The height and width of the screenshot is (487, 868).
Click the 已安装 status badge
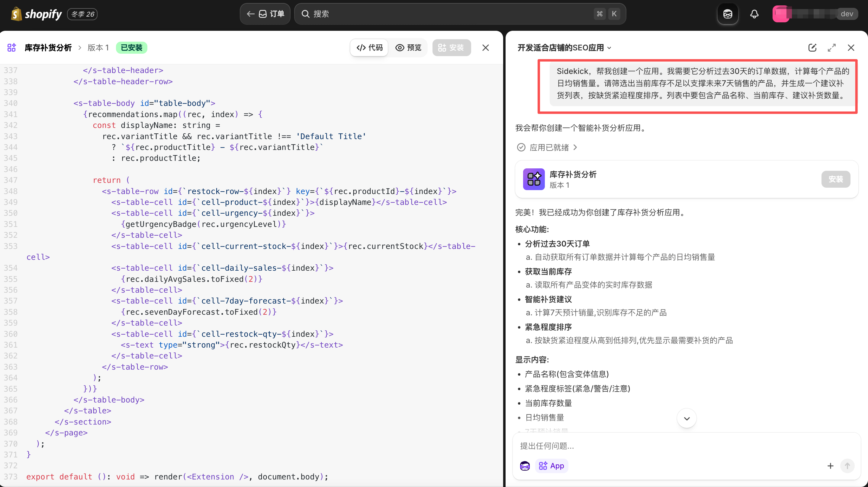[x=132, y=47]
